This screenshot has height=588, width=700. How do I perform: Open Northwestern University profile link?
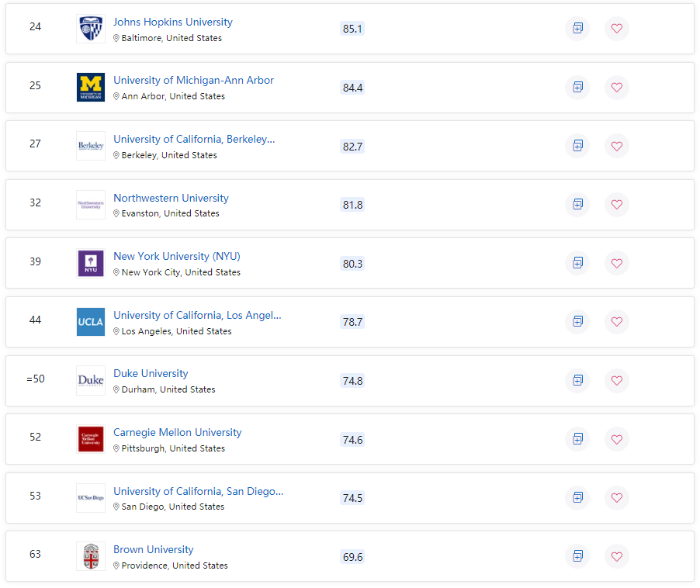tap(171, 198)
